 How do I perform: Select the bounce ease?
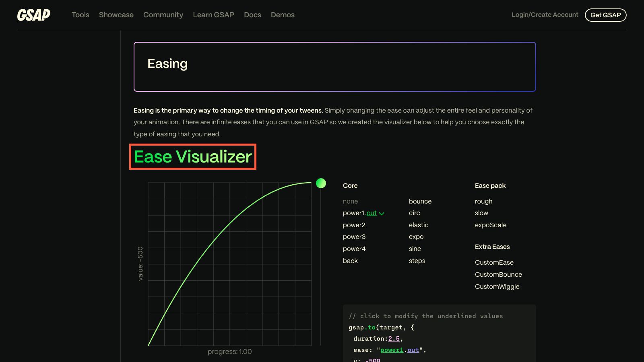(x=420, y=201)
